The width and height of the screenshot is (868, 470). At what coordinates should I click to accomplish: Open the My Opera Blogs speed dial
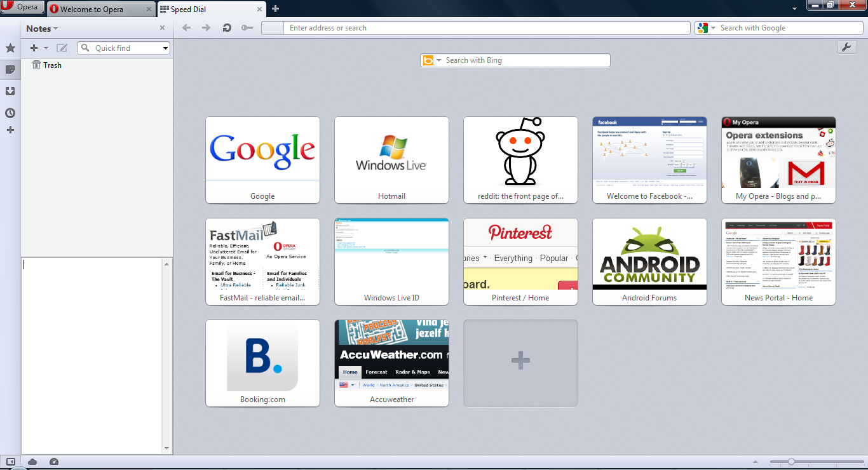point(778,160)
